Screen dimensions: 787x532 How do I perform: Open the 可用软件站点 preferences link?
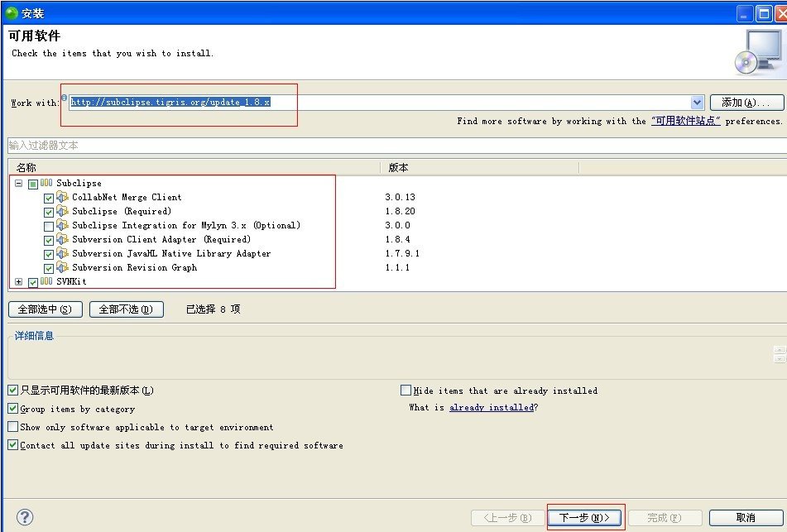pyautogui.click(x=685, y=121)
